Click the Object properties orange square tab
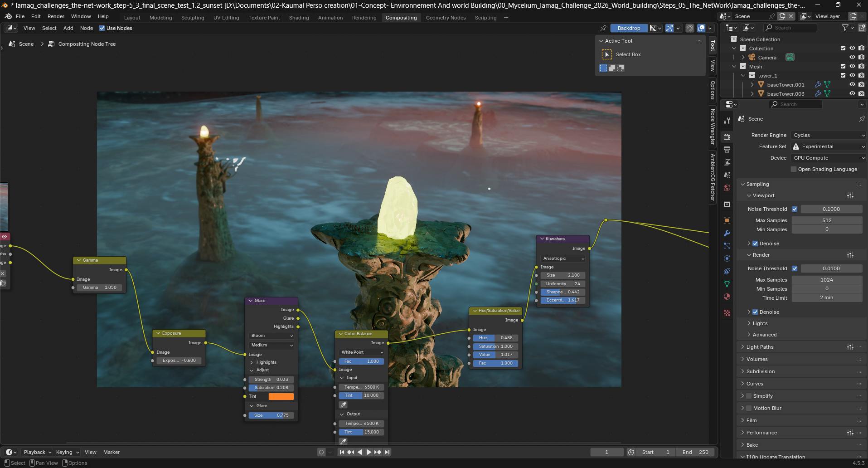This screenshot has height=468, width=868. (727, 220)
